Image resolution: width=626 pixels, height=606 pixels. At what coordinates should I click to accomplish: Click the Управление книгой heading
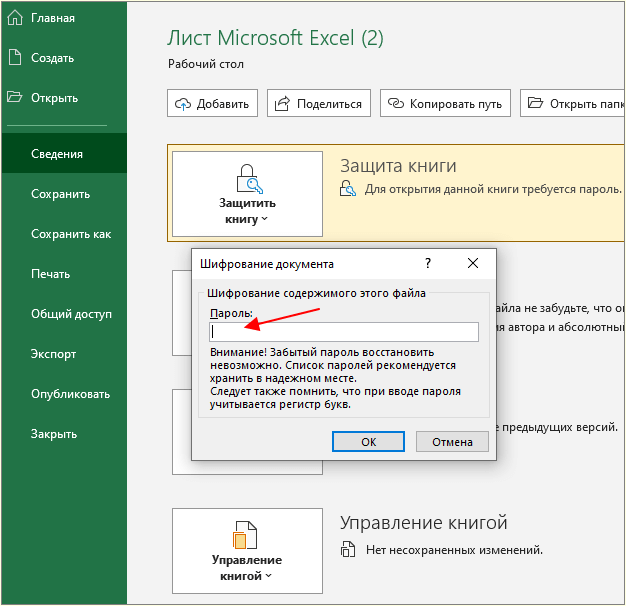coord(424,523)
